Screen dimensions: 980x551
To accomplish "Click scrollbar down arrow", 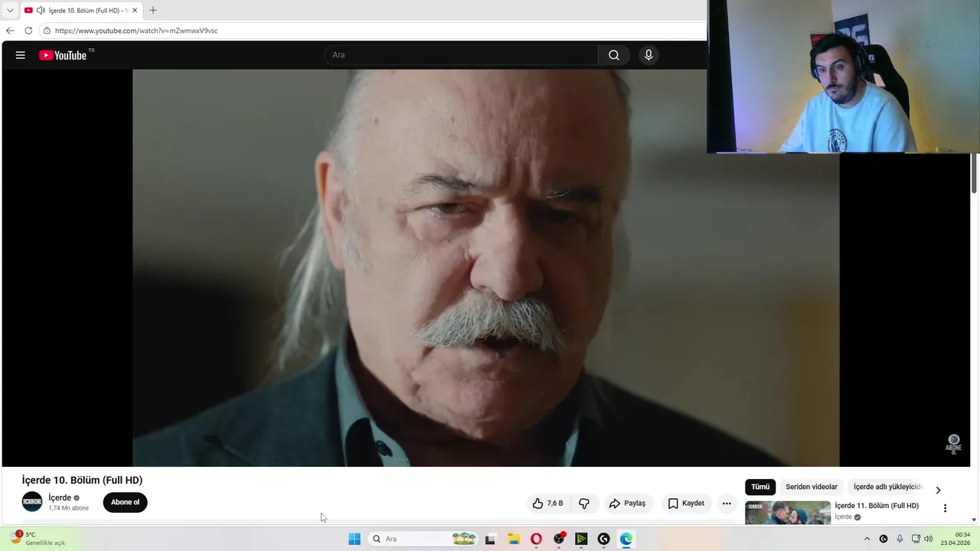I will pyautogui.click(x=975, y=519).
